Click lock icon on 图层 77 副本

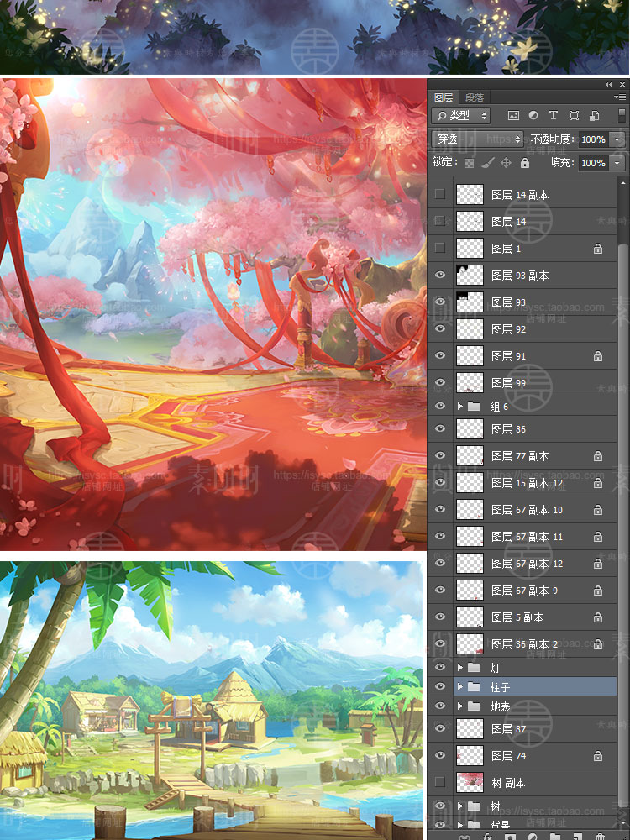click(598, 456)
